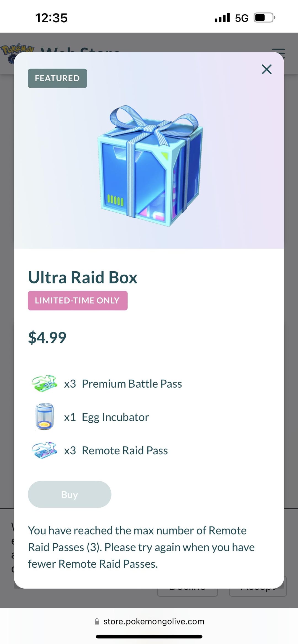Tap the store.pokemongolive.com address bar
The width and height of the screenshot is (298, 644).
(x=149, y=621)
